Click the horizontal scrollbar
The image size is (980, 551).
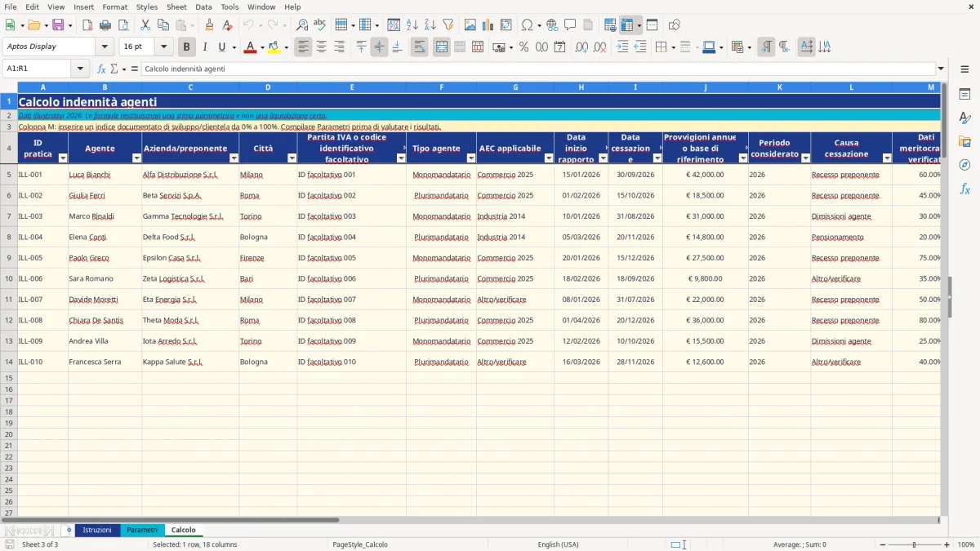coord(171,519)
